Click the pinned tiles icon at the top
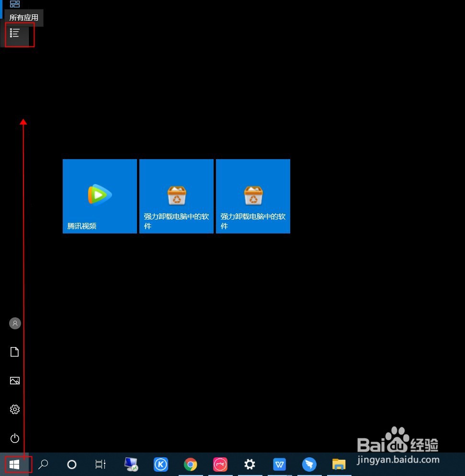 [x=14, y=4]
